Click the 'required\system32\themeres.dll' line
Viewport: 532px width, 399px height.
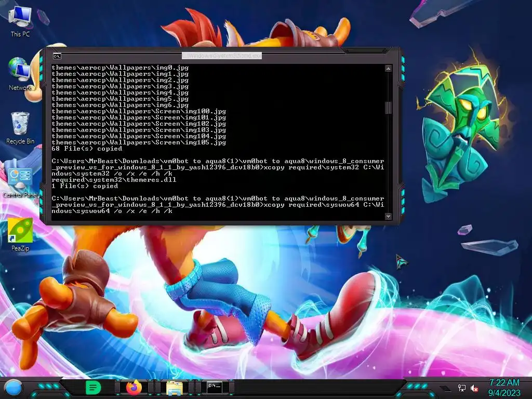114,180
